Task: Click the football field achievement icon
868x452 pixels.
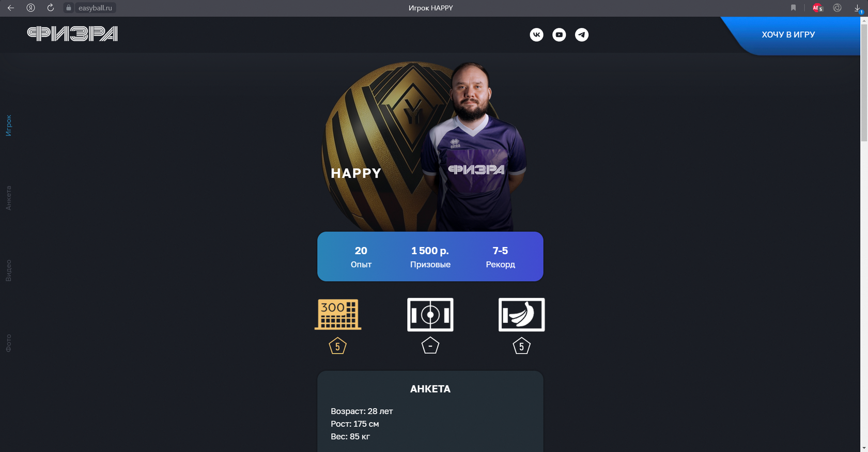Action: (430, 315)
